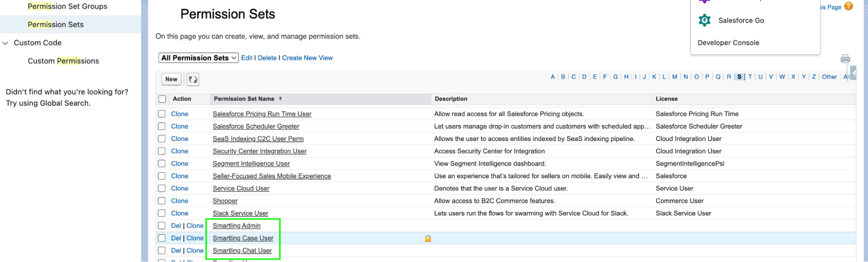Clone the Slack Service User permission set
Image resolution: width=868 pixels, height=262 pixels.
click(179, 213)
